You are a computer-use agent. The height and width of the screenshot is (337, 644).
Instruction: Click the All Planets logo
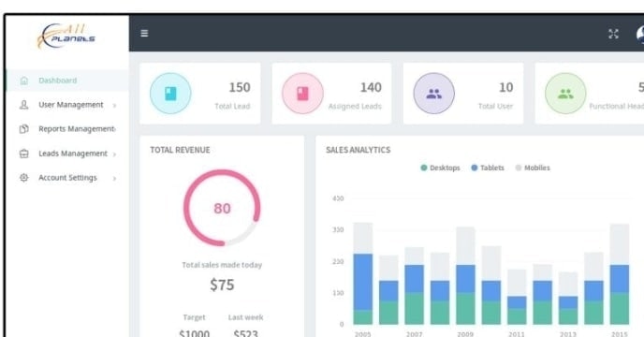(x=66, y=36)
